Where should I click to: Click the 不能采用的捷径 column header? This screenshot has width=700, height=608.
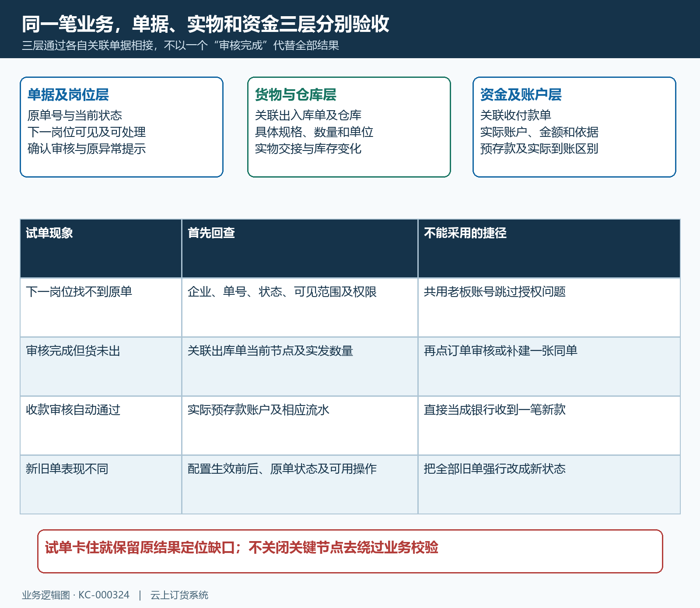point(549,248)
